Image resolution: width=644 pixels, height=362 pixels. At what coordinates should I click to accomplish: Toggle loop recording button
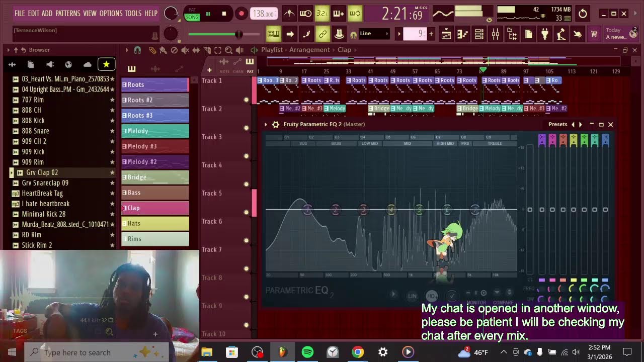coord(355,14)
